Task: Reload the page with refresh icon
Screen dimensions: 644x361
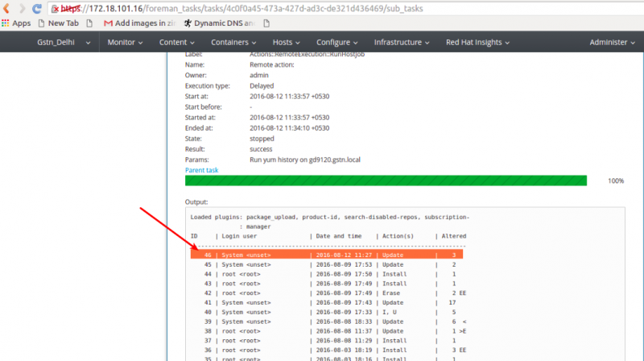Action: (37, 9)
